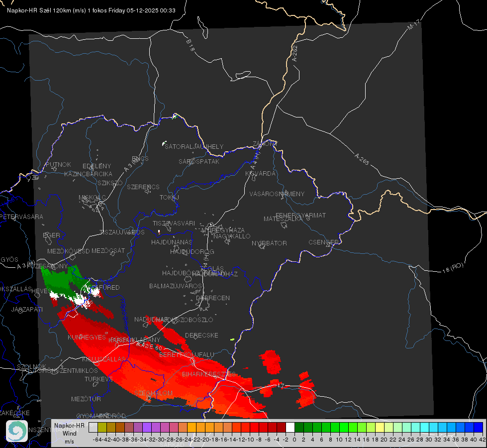Click the SÁROSPATAK label
Screen dimensions: 487x448
199,161
